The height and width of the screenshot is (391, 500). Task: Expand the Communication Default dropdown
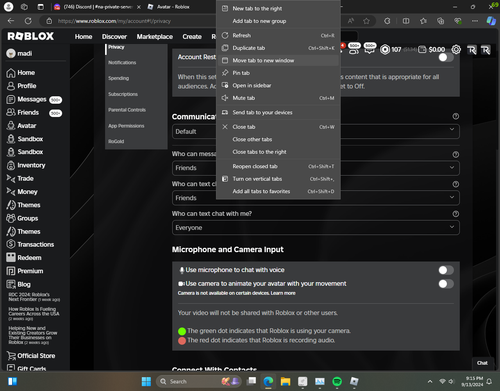316,131
